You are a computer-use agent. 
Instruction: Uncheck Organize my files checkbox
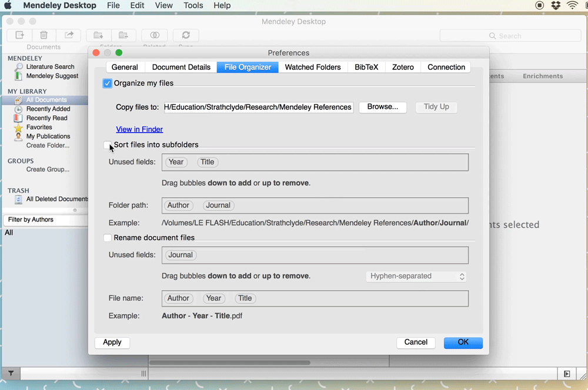click(107, 83)
